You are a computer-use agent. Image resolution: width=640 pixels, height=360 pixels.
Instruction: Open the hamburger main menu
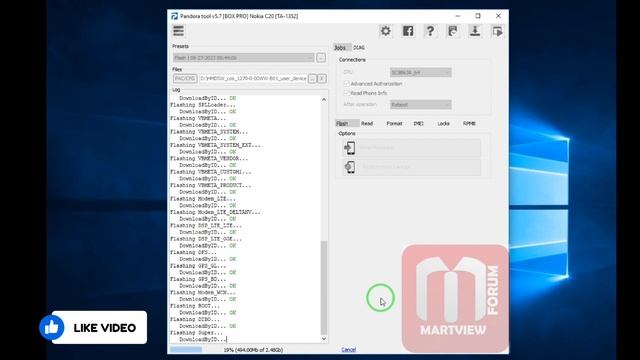click(x=178, y=31)
